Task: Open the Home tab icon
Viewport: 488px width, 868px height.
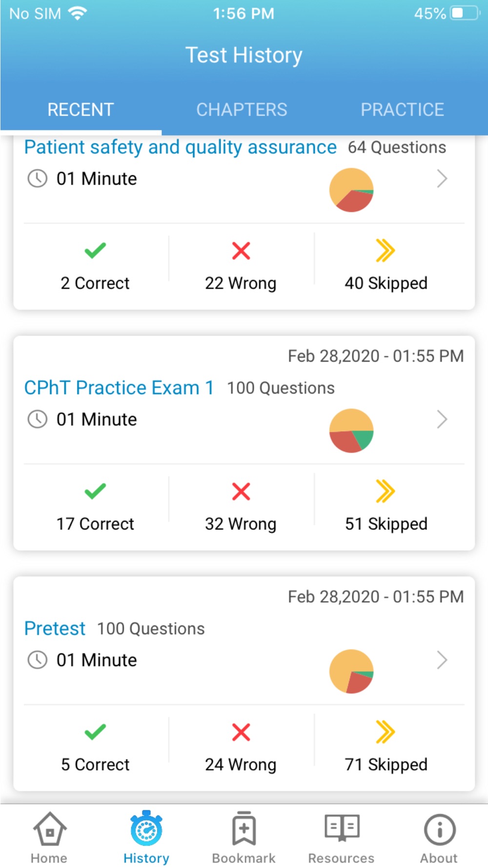Action: pyautogui.click(x=49, y=829)
